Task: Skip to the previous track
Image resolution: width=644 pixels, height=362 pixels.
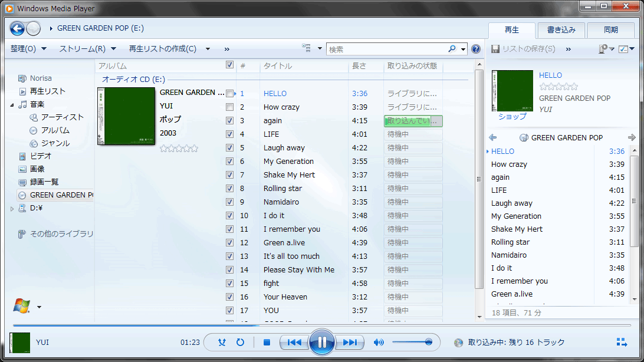Action: [x=294, y=343]
